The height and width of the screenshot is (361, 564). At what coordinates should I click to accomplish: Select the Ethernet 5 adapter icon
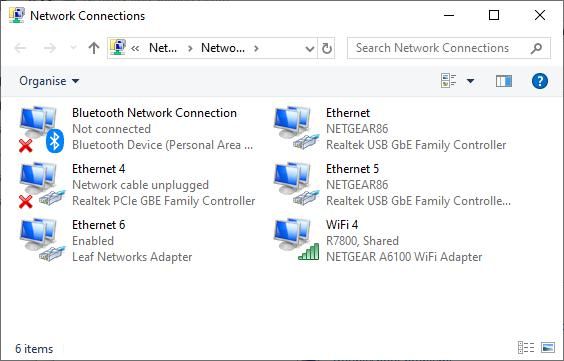point(296,184)
